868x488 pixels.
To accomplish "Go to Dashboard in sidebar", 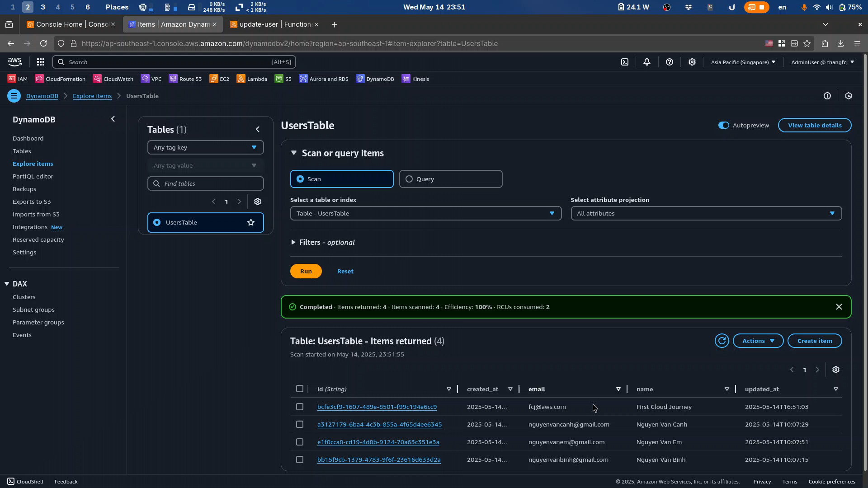I will pos(28,138).
